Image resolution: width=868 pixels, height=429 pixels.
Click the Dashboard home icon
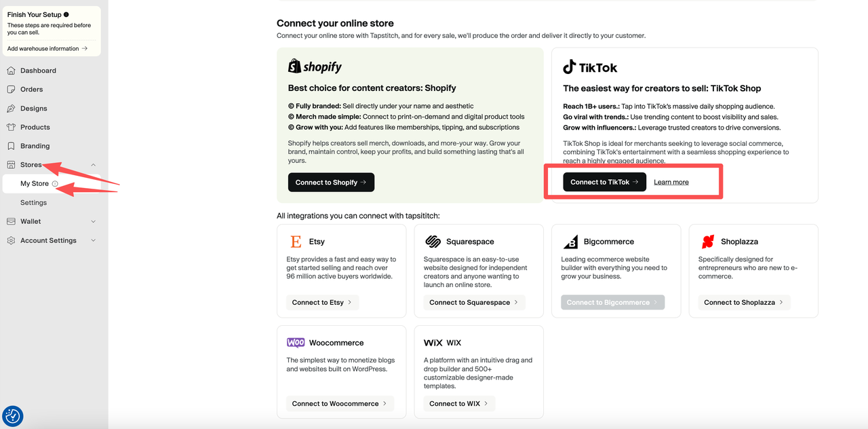[x=11, y=71]
